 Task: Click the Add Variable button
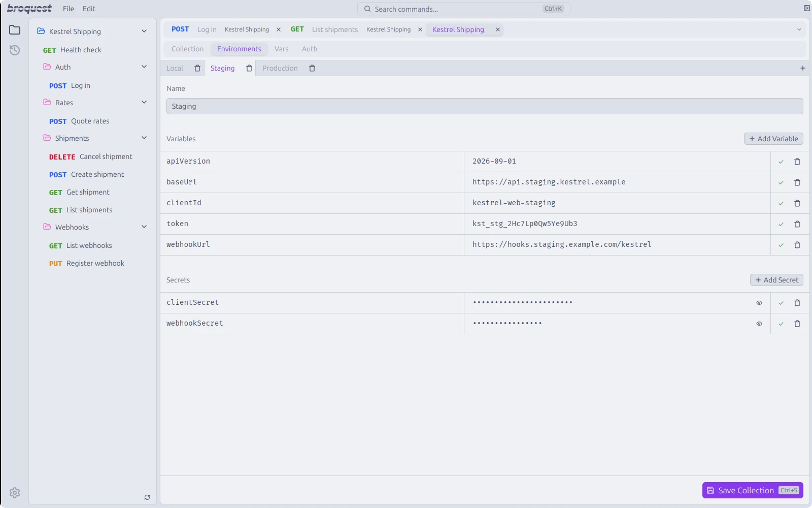coord(773,139)
